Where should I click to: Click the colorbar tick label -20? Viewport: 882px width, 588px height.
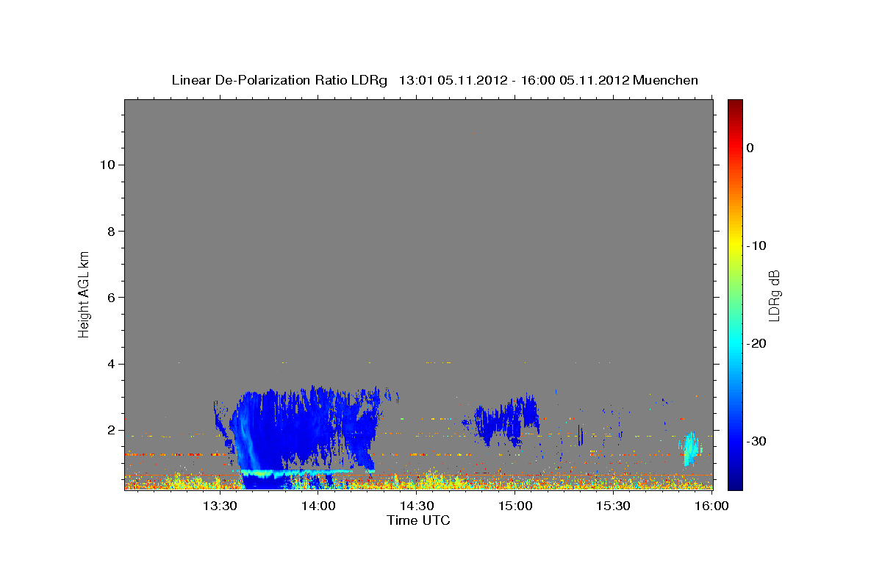[x=756, y=343]
